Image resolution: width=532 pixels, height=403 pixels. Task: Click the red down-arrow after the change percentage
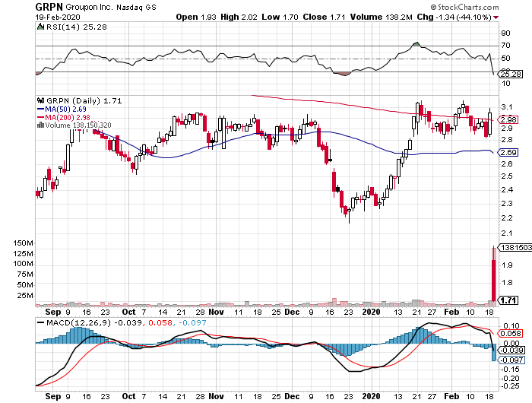pos(496,17)
